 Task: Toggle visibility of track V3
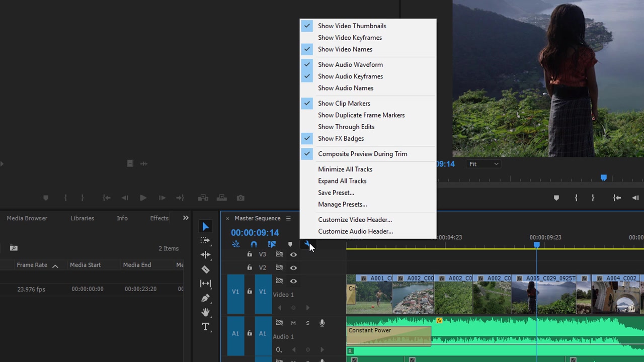coord(293,254)
